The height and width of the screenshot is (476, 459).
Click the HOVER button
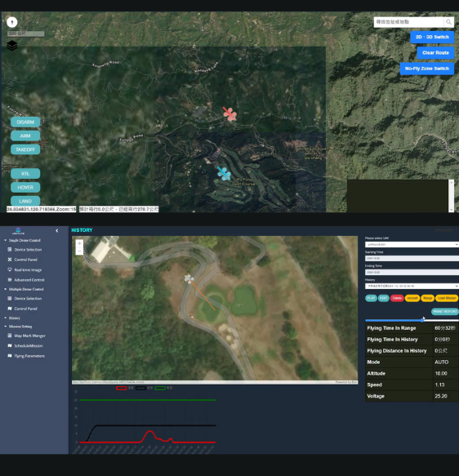(25, 187)
